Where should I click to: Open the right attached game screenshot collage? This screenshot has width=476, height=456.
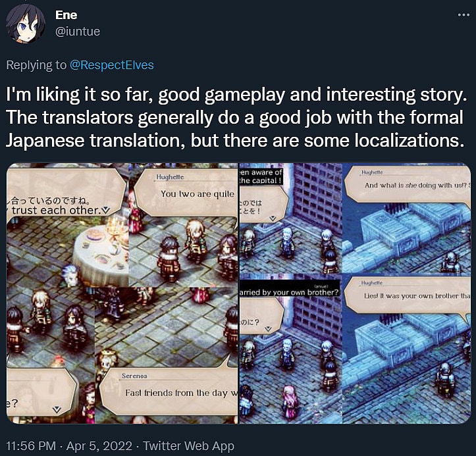click(x=355, y=293)
